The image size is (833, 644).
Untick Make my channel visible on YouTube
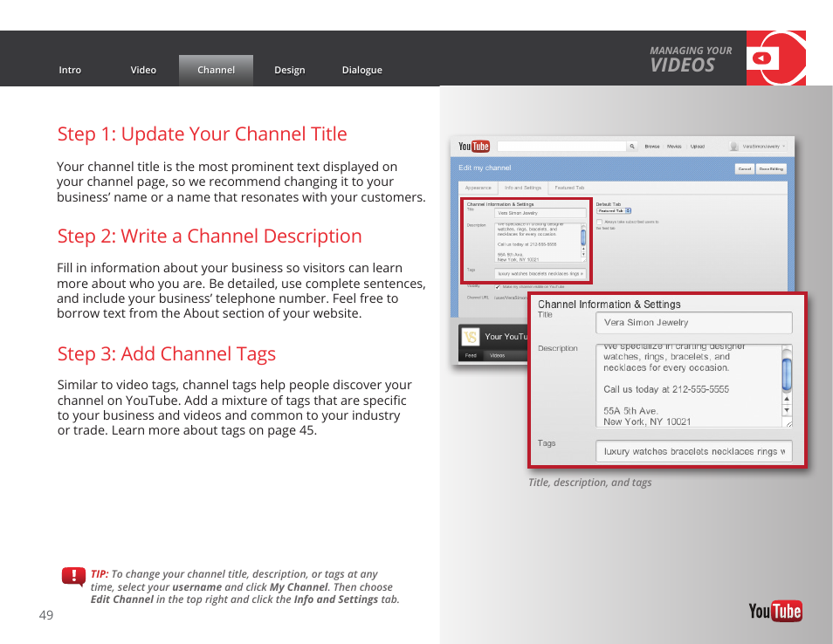(498, 287)
